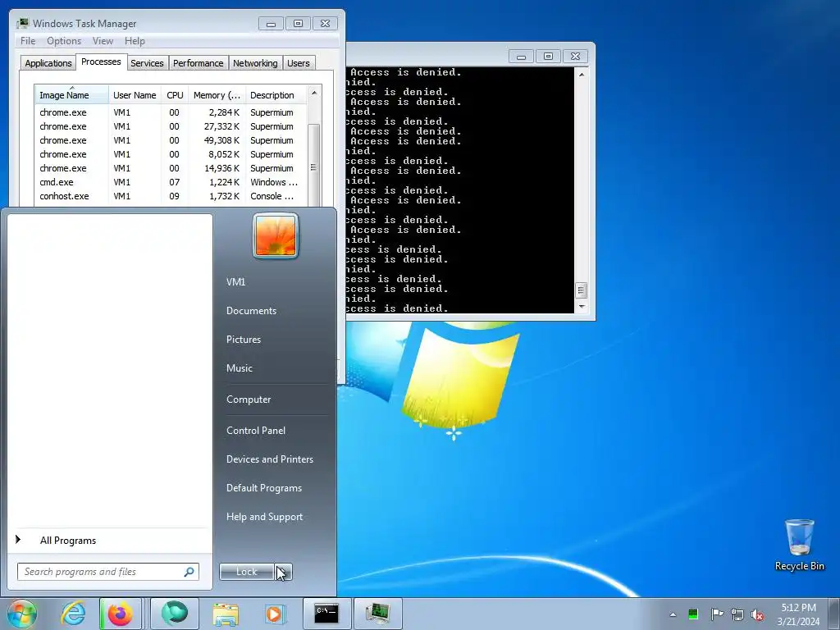Viewport: 840px width, 630px height.
Task: Open Pictures from Start menu
Action: (244, 340)
